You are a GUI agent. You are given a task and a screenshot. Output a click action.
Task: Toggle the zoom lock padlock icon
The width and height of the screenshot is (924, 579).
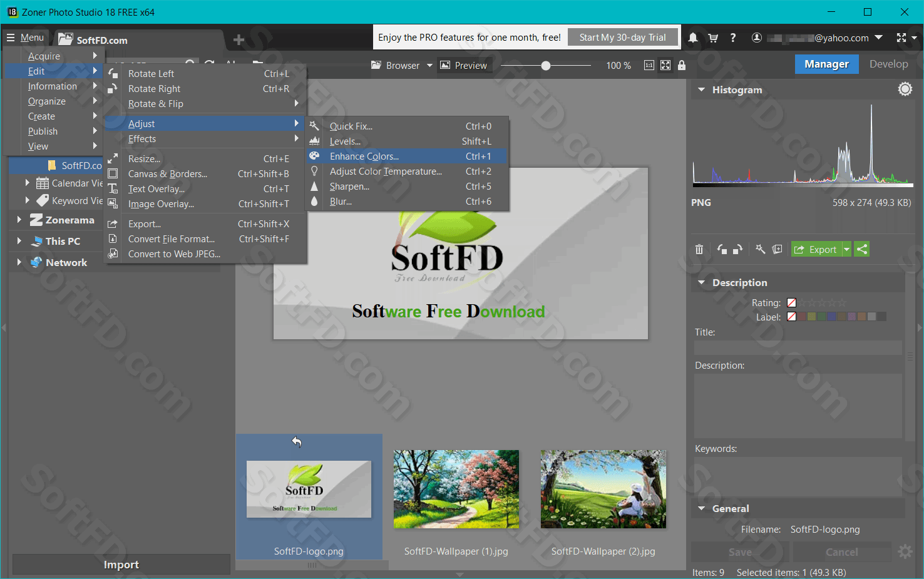[x=682, y=65]
